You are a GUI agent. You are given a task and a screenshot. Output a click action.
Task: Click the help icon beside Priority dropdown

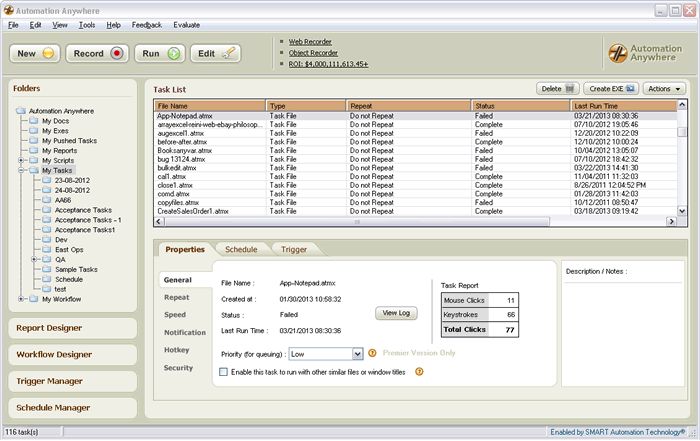click(372, 353)
